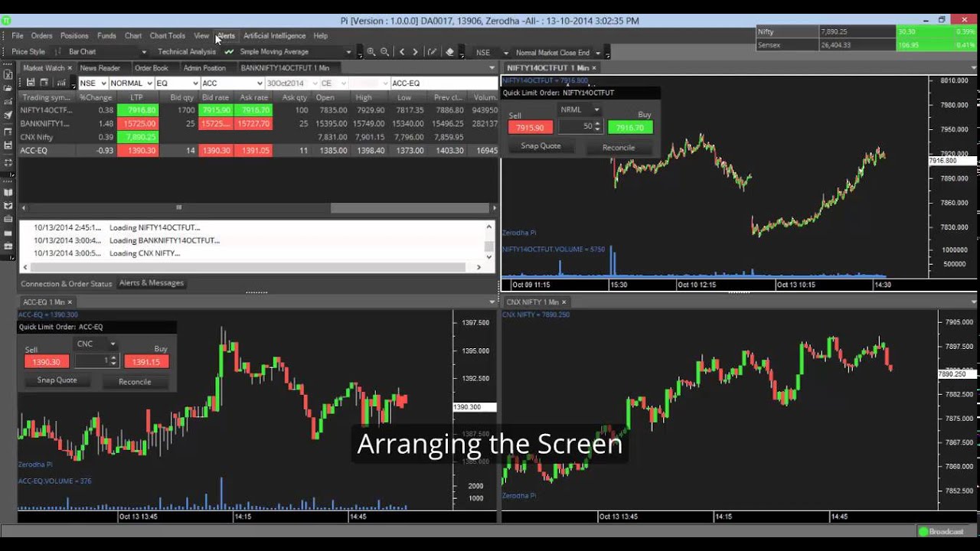The width and height of the screenshot is (980, 551).
Task: Click the Market Watch toolbar save icon
Action: click(x=31, y=83)
